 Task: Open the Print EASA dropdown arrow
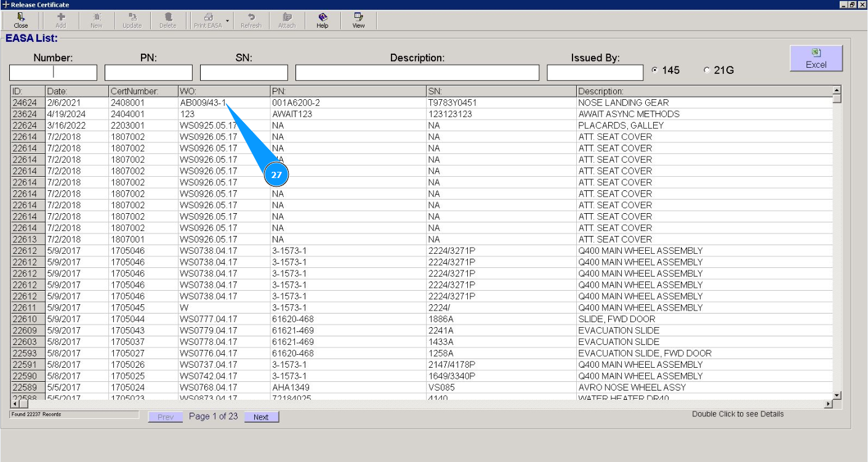click(227, 20)
